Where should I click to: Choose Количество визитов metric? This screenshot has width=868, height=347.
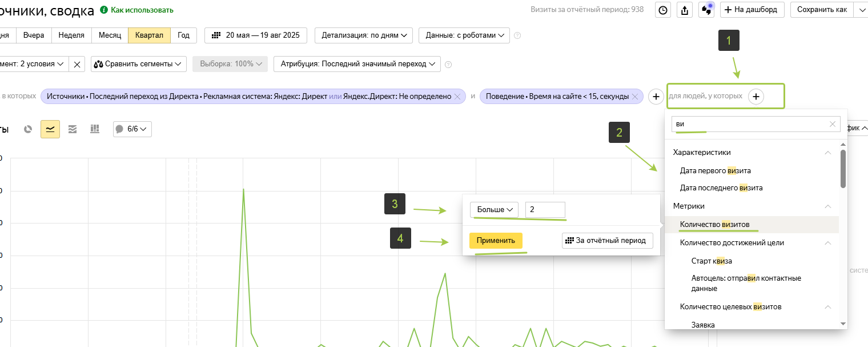click(752, 224)
